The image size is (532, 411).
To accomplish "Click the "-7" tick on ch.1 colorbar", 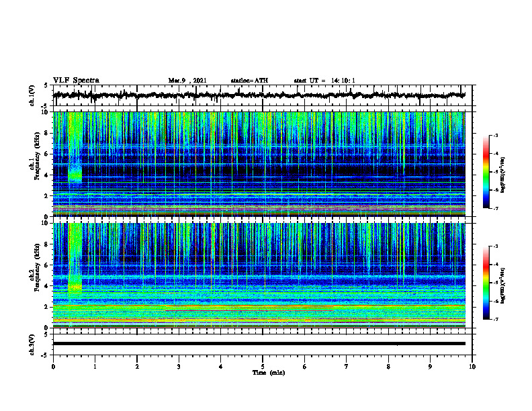I will tap(496, 208).
